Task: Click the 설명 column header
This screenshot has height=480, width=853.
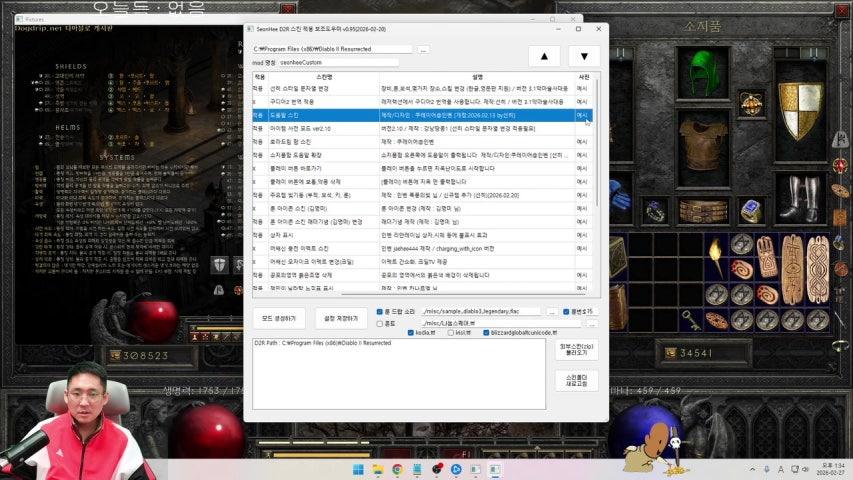Action: pyautogui.click(x=476, y=77)
